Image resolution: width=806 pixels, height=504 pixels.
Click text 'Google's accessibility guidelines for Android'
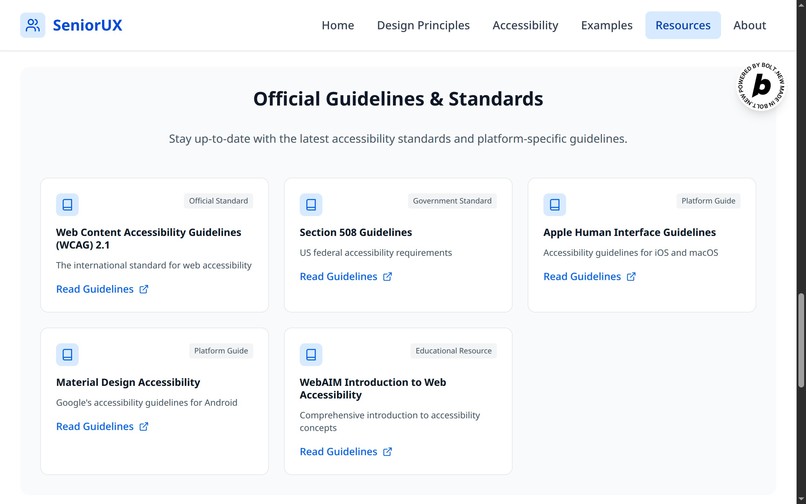[x=146, y=403]
